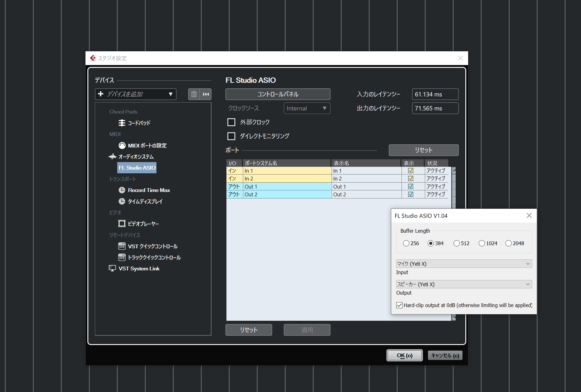Toggle visibility checkbox for Out 1 port
Viewport: 581px width, 392px height.
(x=411, y=186)
